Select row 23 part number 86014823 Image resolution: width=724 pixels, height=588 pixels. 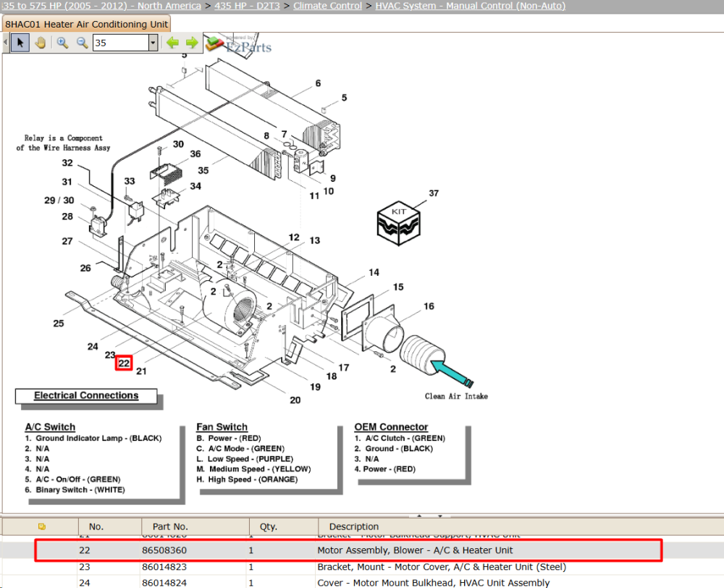pyautogui.click(x=164, y=567)
